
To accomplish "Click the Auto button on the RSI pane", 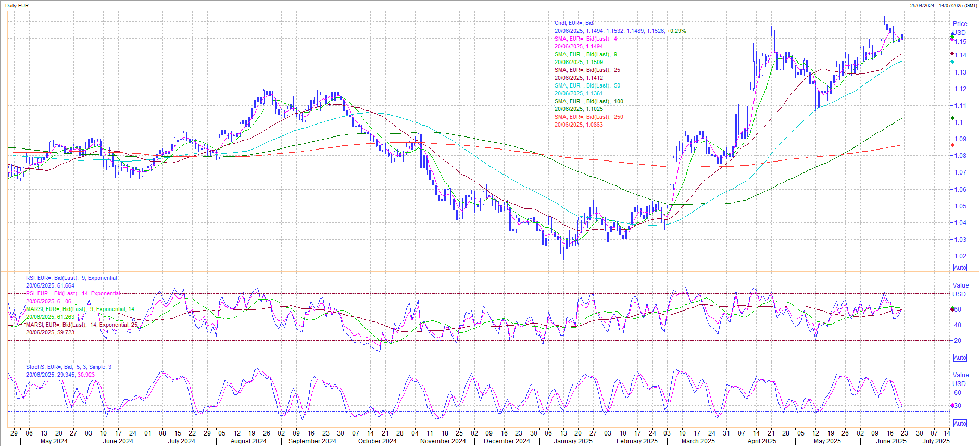I will point(960,358).
